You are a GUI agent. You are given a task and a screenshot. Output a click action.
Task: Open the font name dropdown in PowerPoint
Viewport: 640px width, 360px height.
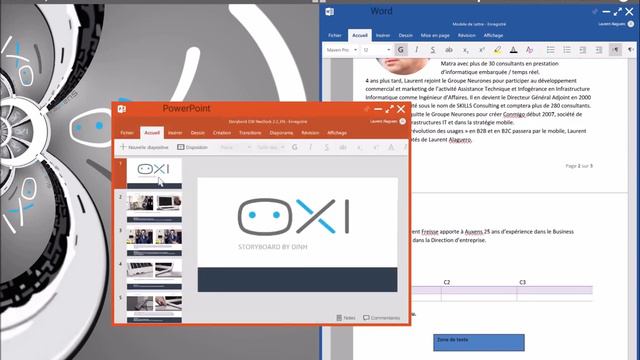[x=236, y=147]
